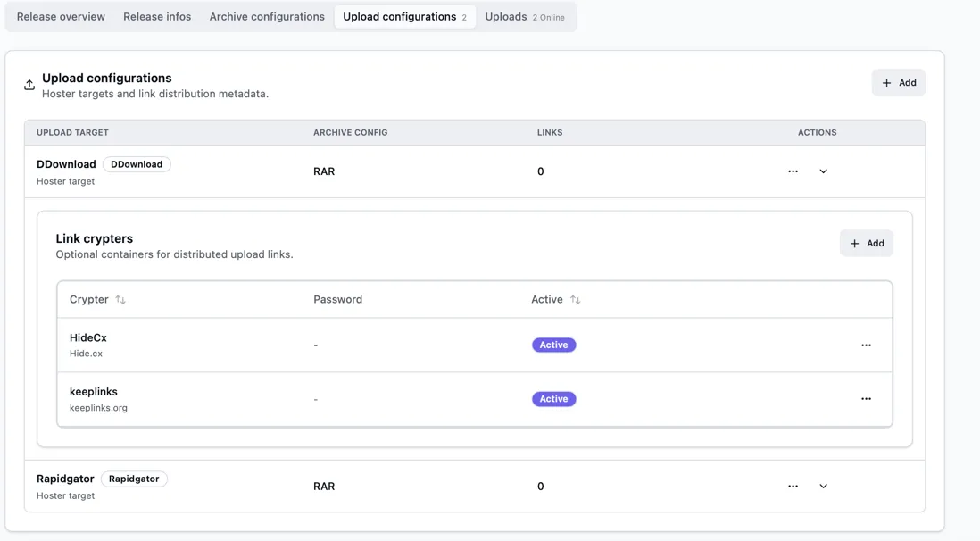
Task: Click the links count in Rapidgator row
Action: tap(541, 486)
